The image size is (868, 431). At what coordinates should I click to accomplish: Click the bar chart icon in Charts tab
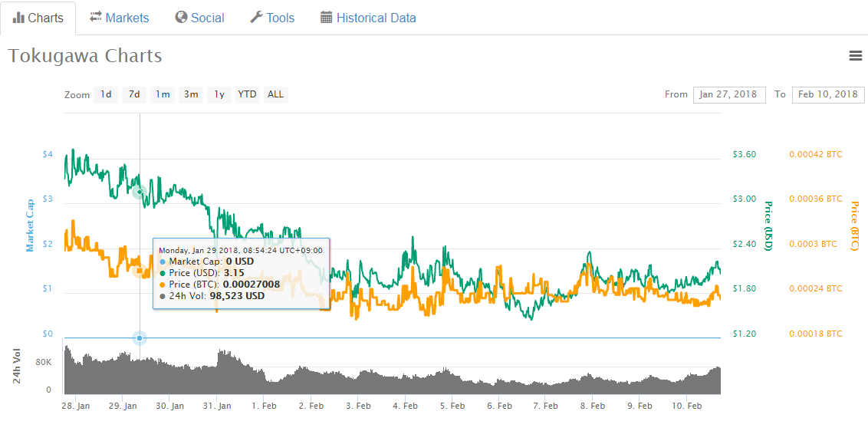(18, 17)
